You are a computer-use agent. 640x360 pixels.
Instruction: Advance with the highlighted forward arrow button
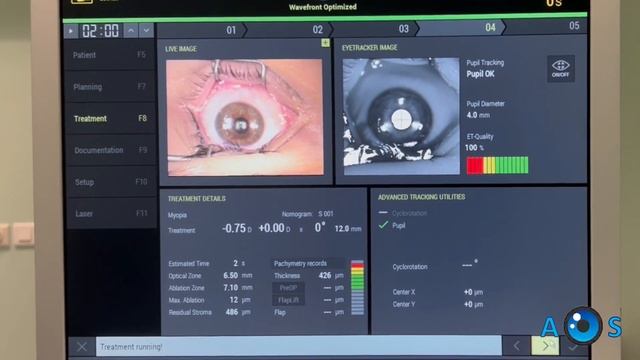(x=545, y=346)
